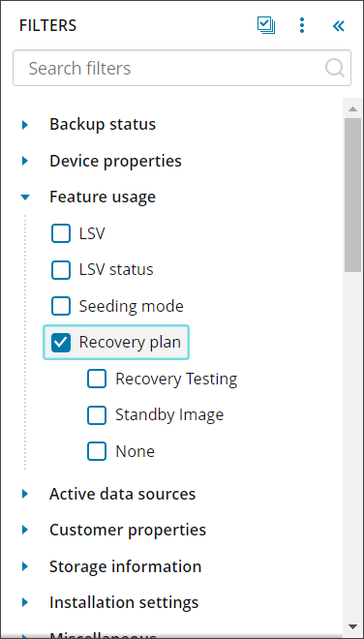The height and width of the screenshot is (639, 364).
Task: Expand Active data sources filters
Action: [x=25, y=494]
